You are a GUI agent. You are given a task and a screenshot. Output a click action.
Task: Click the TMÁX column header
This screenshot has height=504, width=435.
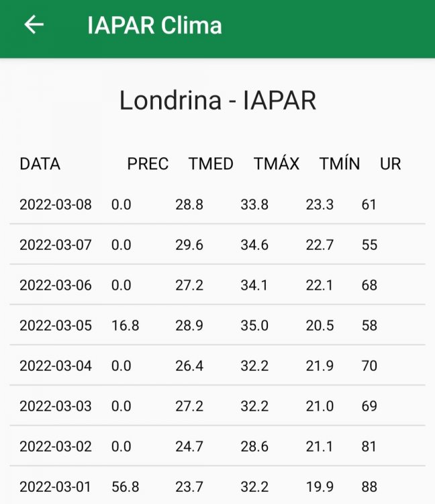pyautogui.click(x=277, y=163)
